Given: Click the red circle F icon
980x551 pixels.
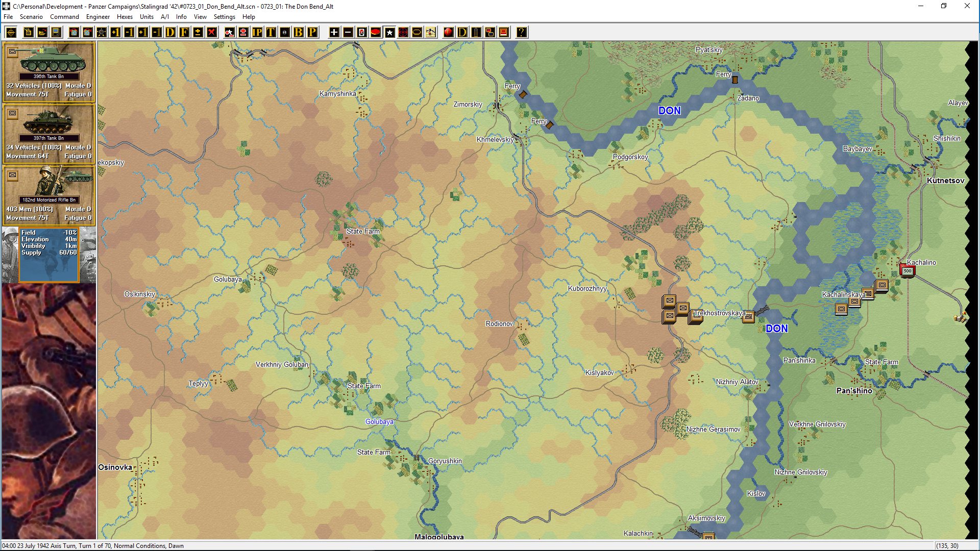Looking at the screenshot, I should pos(449,33).
